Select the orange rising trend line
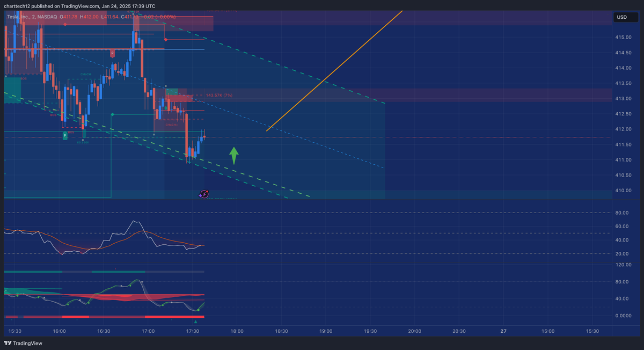The image size is (644, 350). [334, 70]
